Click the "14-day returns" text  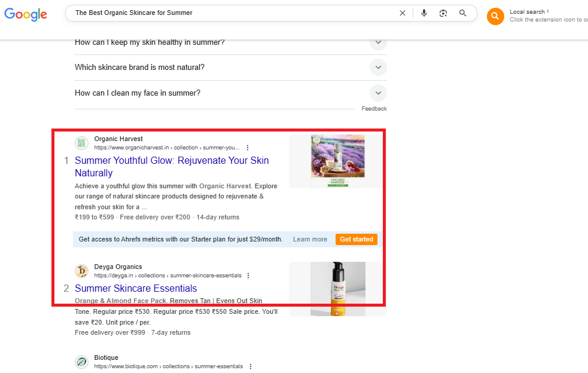(218, 217)
